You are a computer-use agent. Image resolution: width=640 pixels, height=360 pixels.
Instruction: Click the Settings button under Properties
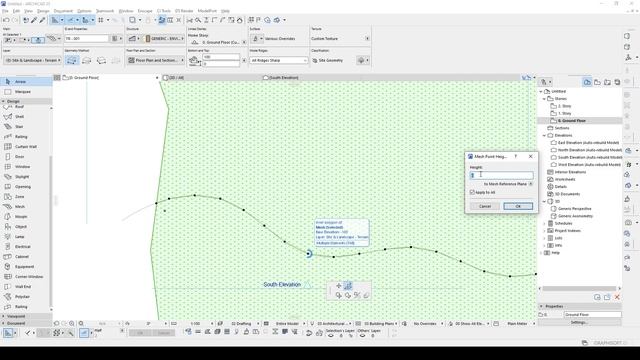[579, 322]
